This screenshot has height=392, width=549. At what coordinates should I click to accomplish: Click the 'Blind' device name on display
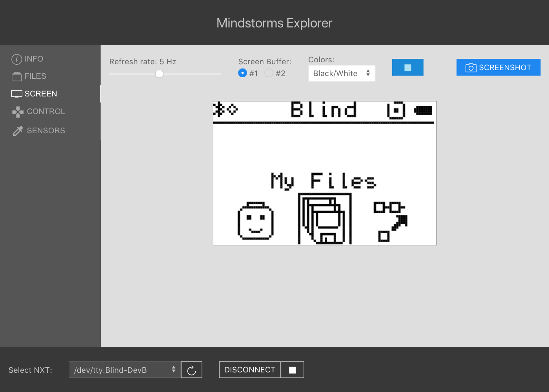(x=324, y=109)
